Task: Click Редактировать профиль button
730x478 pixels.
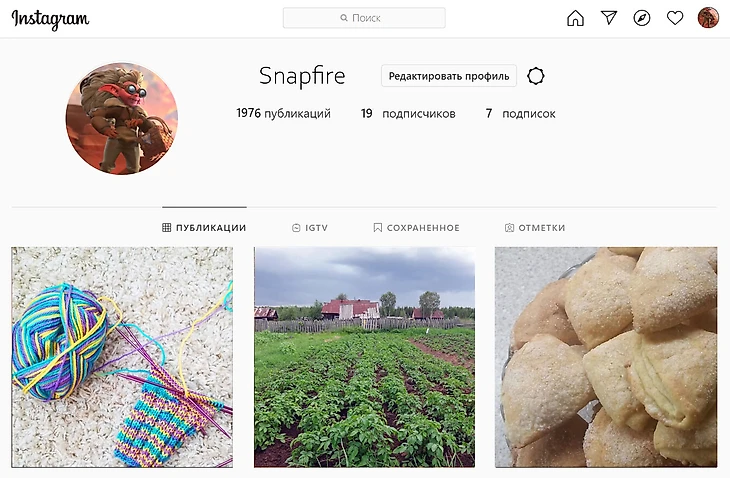Action: [449, 75]
